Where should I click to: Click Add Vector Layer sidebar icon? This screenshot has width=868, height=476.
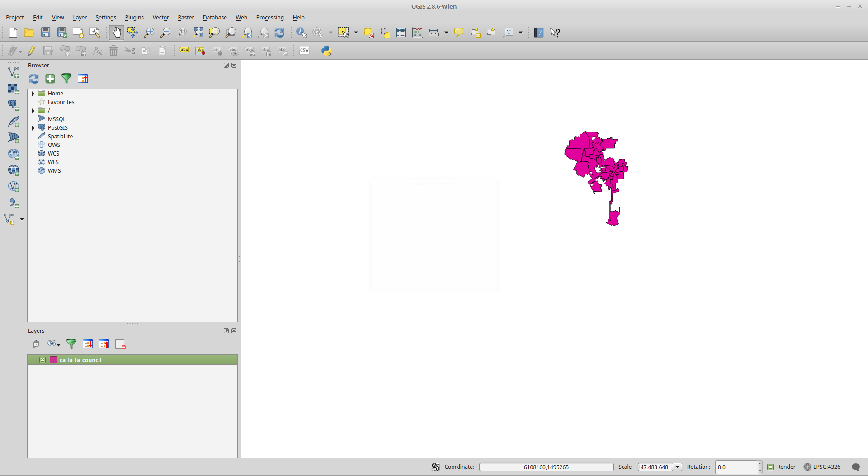tap(14, 72)
